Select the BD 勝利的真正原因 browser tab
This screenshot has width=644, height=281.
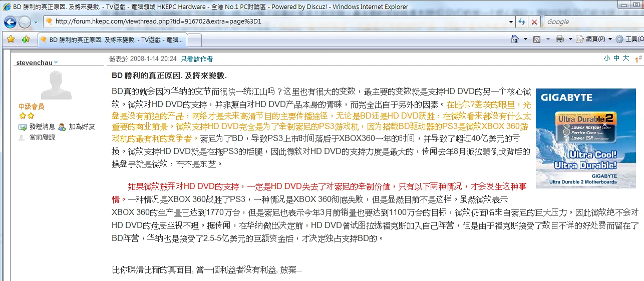(x=111, y=39)
